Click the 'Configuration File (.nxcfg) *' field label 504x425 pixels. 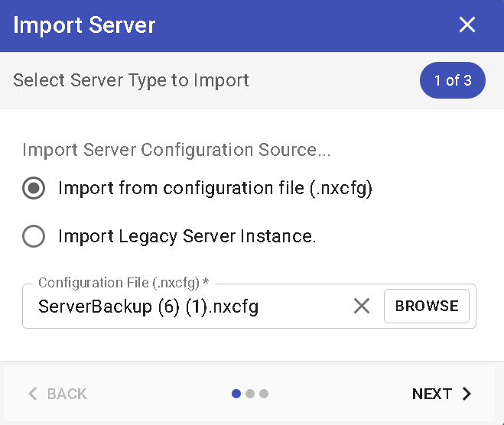(123, 283)
